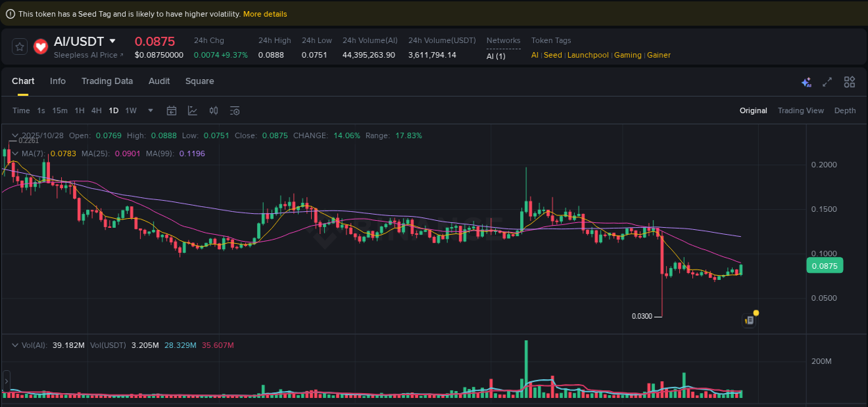Open the Launchpool token tag
This screenshot has width=868, height=407.
coord(587,55)
